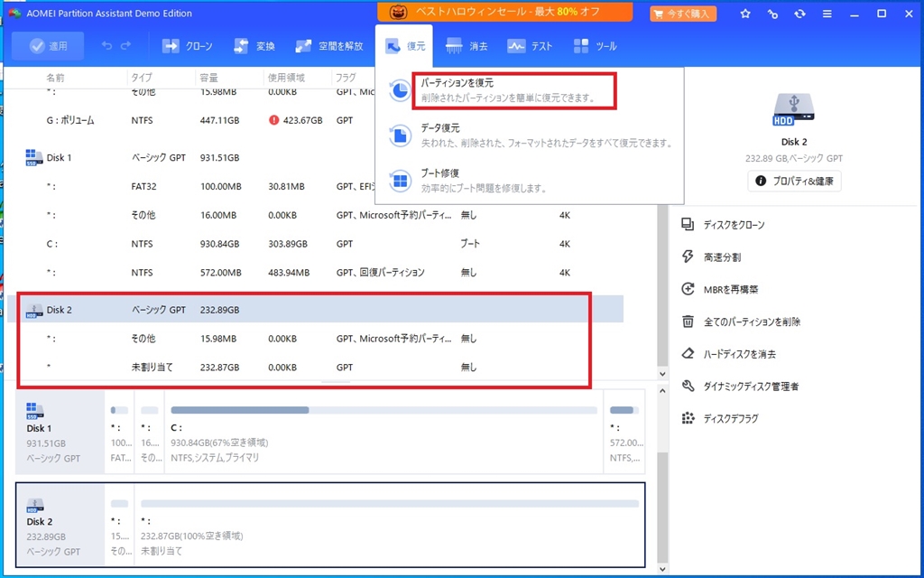Open the ツール toolbar menu

596,46
